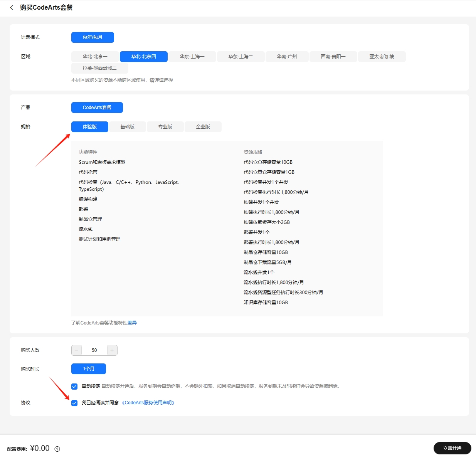Screen dimensions: 476x459
Task: Click the minus button to decrease purchase count
Action: click(77, 350)
